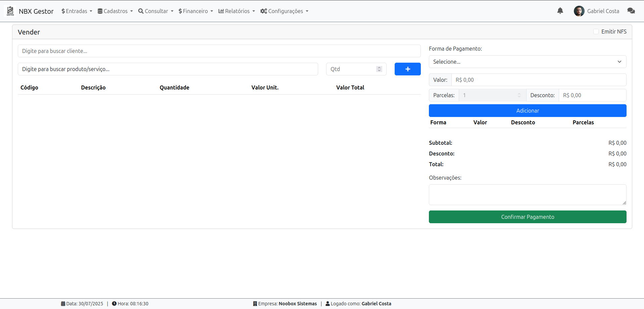
Task: Click the Adicionar button
Action: coord(527,111)
